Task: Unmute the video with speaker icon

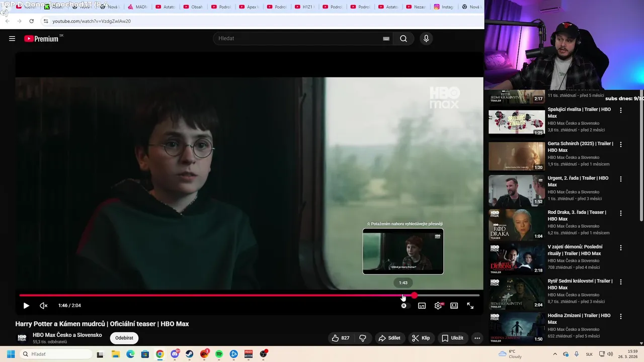Action: coord(44,306)
